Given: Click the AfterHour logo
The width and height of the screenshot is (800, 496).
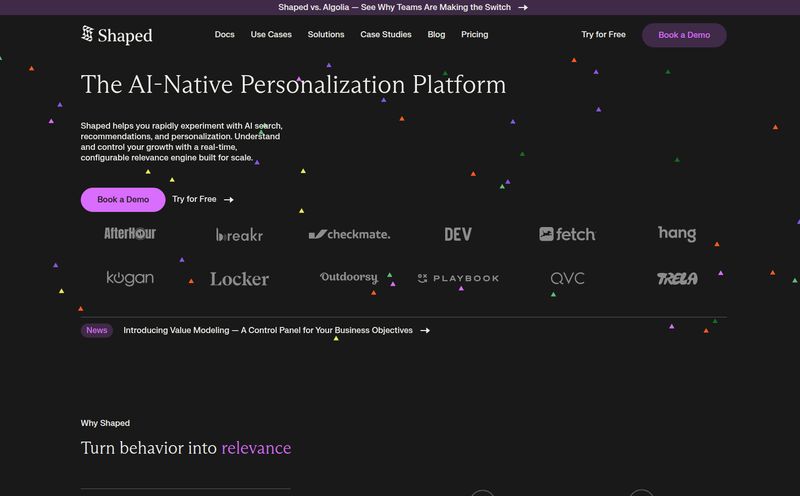Looking at the screenshot, I should [130, 233].
